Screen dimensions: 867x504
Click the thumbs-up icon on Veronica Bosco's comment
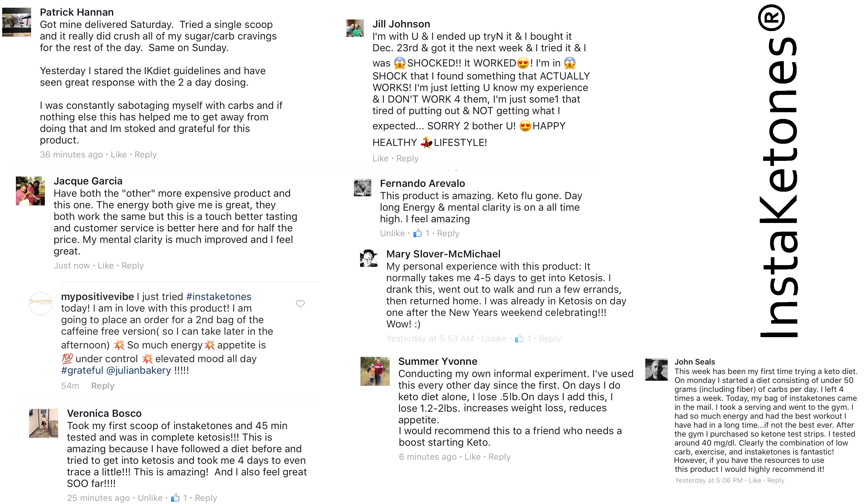click(x=175, y=497)
